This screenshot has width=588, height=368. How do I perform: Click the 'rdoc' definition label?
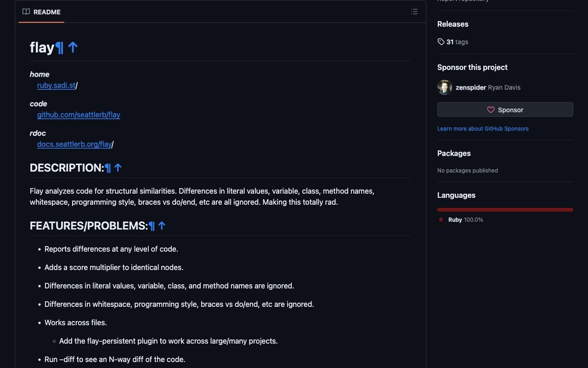(x=38, y=133)
